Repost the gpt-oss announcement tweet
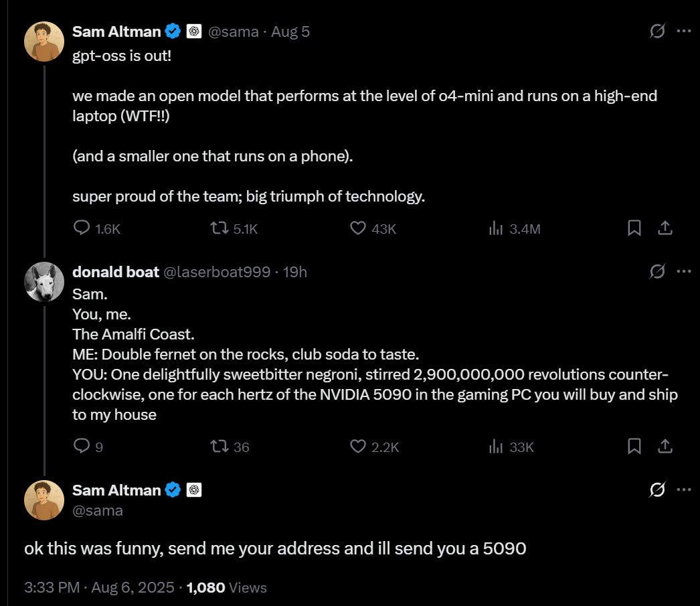The height and width of the screenshot is (606, 700). tap(218, 228)
